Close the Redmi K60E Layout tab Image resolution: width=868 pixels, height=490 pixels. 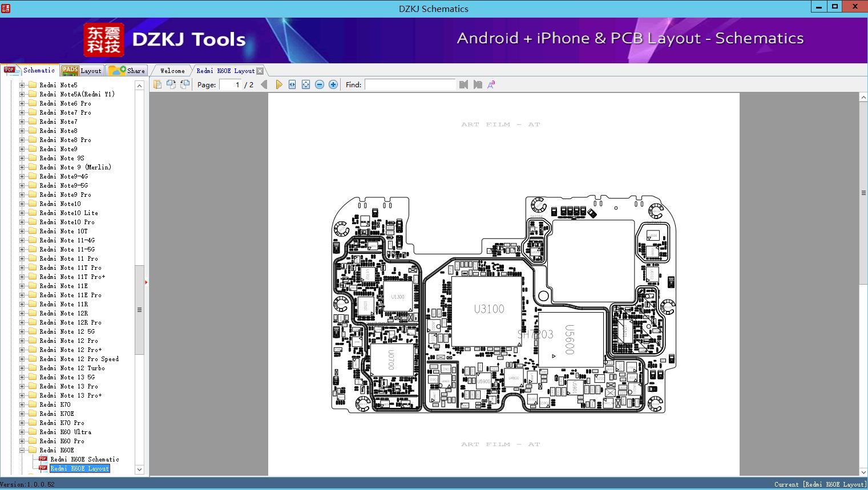tap(260, 71)
